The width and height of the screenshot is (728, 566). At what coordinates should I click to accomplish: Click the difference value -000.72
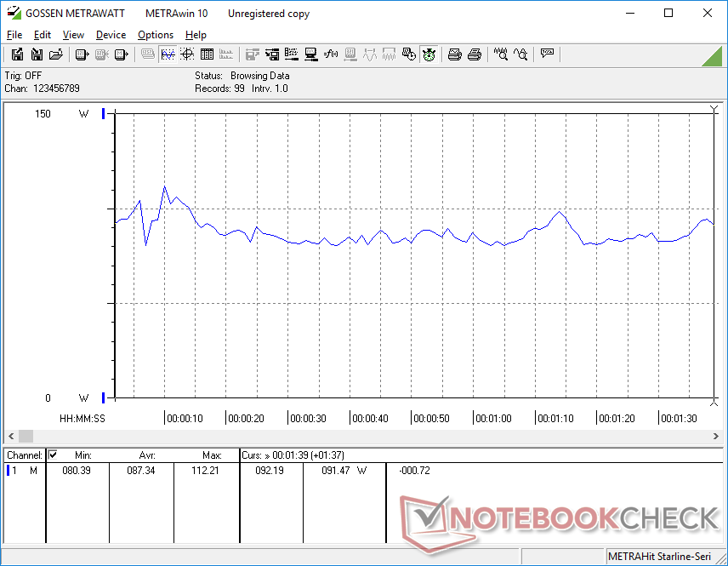[x=415, y=471]
